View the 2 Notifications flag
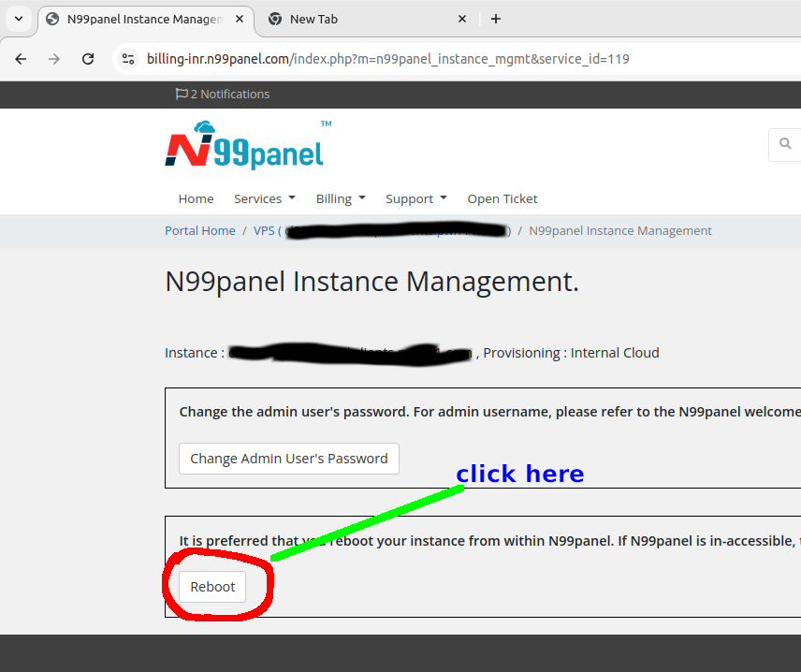Image resolution: width=801 pixels, height=672 pixels. point(223,95)
